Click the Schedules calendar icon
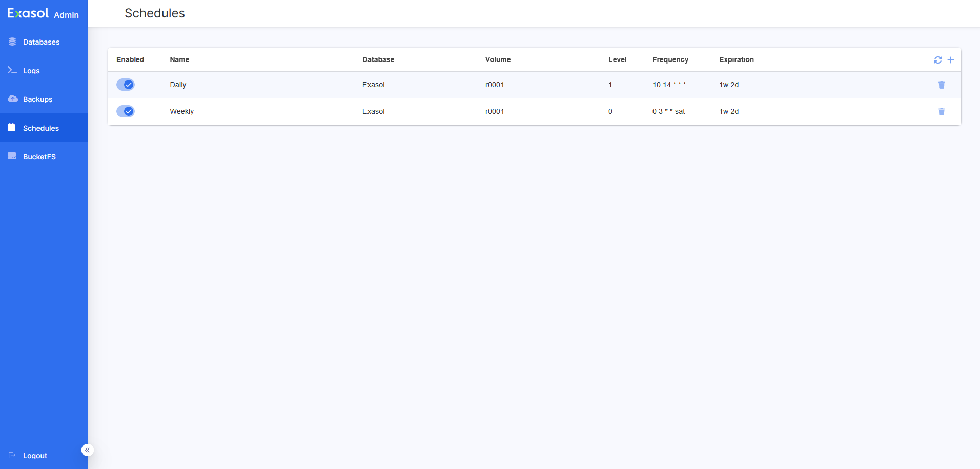This screenshot has height=469, width=980. tap(12, 128)
